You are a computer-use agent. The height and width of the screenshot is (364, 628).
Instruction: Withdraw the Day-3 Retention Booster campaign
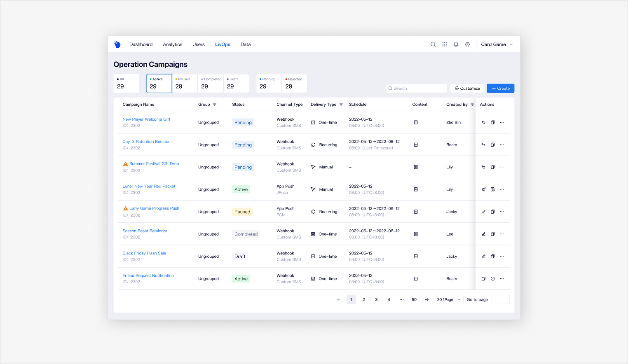coord(483,145)
